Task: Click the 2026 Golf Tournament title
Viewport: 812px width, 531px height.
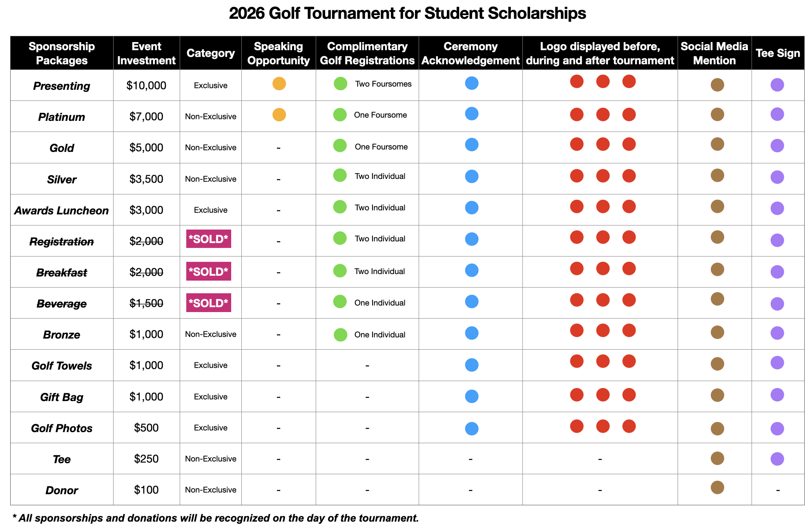Action: (x=407, y=13)
